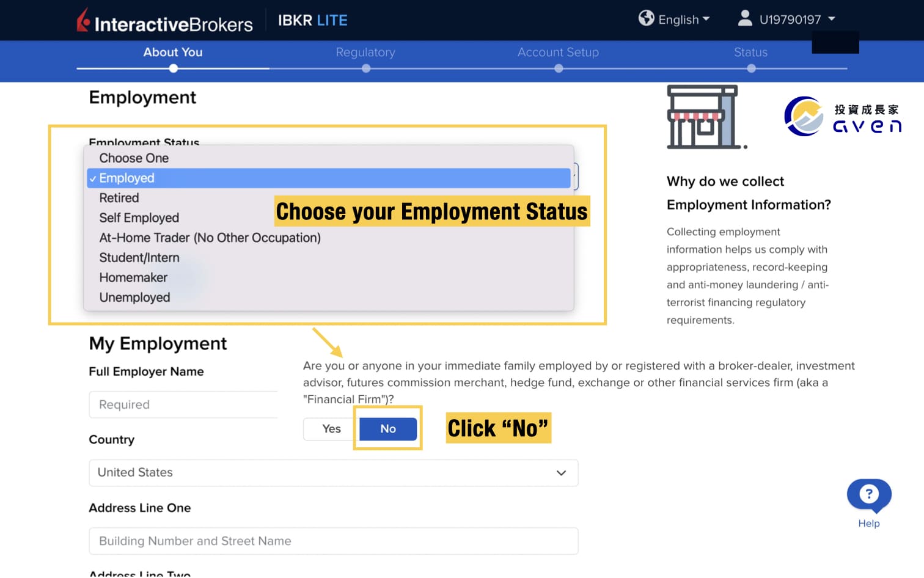Click the user profile icon
The height and width of the screenshot is (578, 924).
pos(744,18)
